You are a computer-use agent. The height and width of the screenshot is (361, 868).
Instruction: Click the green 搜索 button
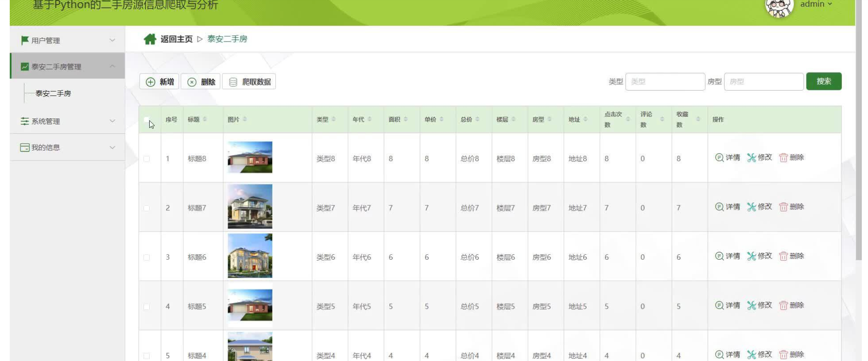click(824, 81)
